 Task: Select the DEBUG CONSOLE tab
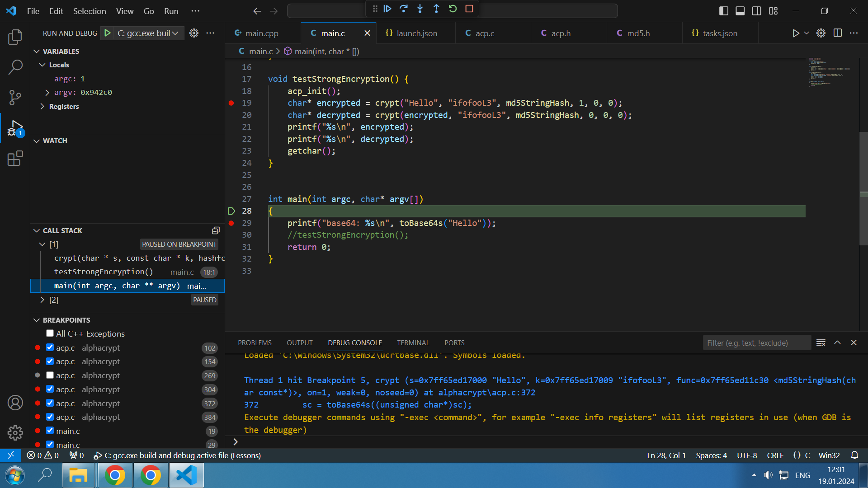[355, 343]
